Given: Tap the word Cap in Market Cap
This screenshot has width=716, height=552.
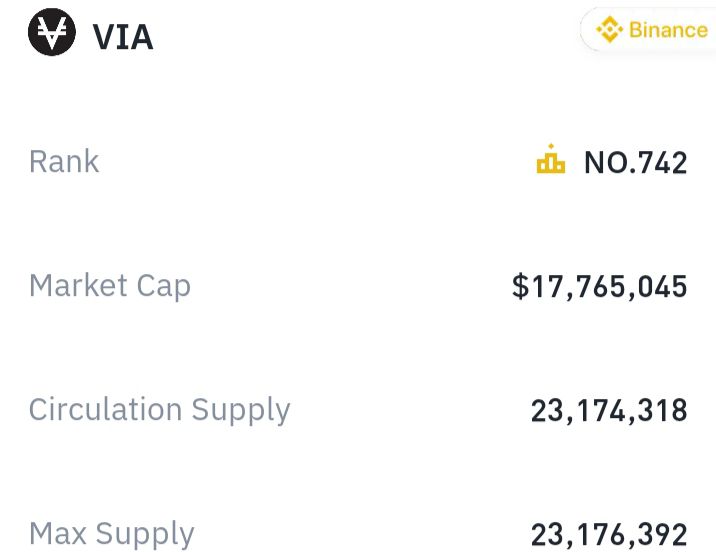Looking at the screenshot, I should [x=164, y=288].
